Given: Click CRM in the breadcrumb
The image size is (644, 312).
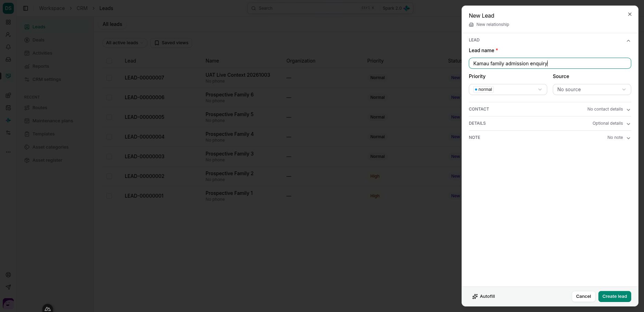Looking at the screenshot, I should [82, 8].
